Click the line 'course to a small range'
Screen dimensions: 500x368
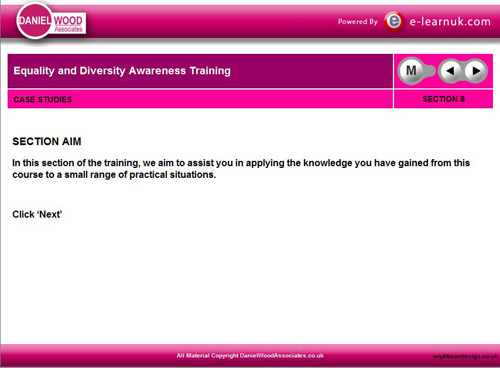pos(114,175)
